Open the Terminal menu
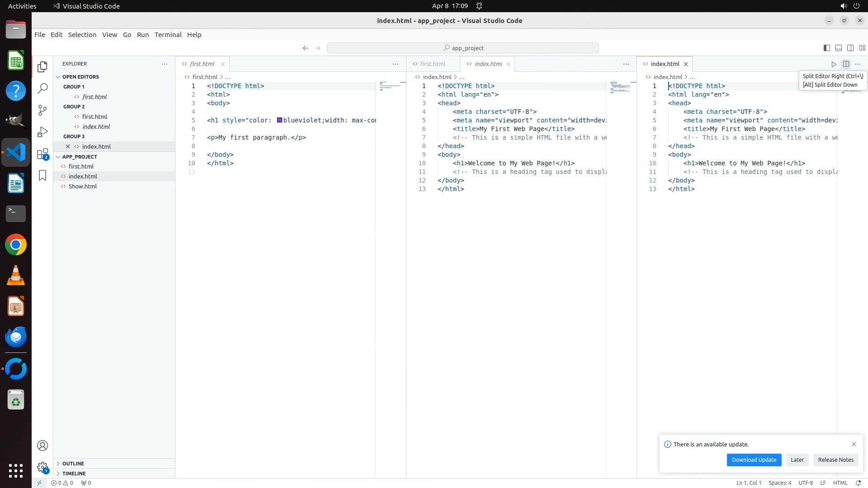 168,35
